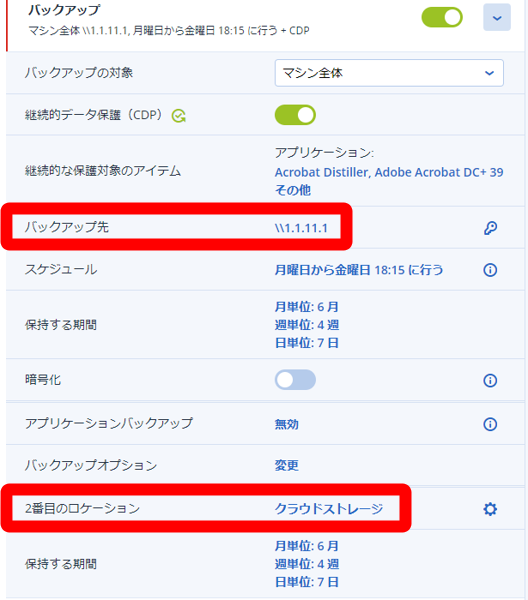Open the schedule link 月曜日から金曜日 18:15 に行う
The image size is (528, 600).
[x=359, y=270]
